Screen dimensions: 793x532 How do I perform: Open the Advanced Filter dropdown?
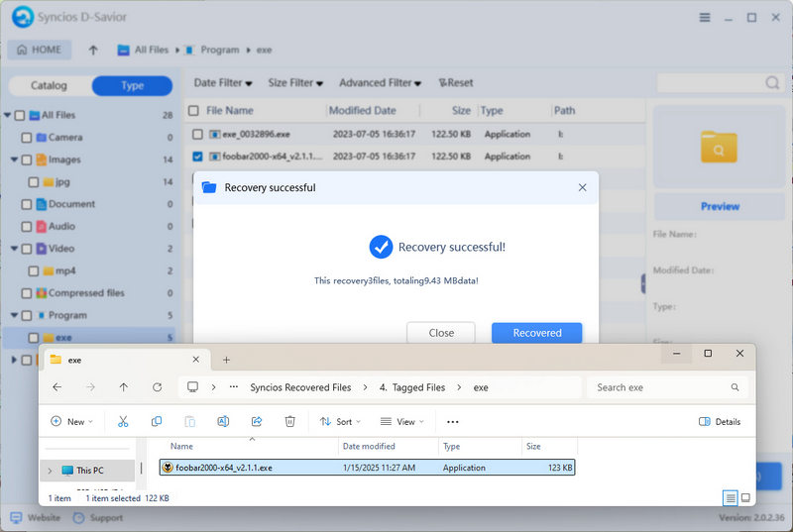(380, 83)
